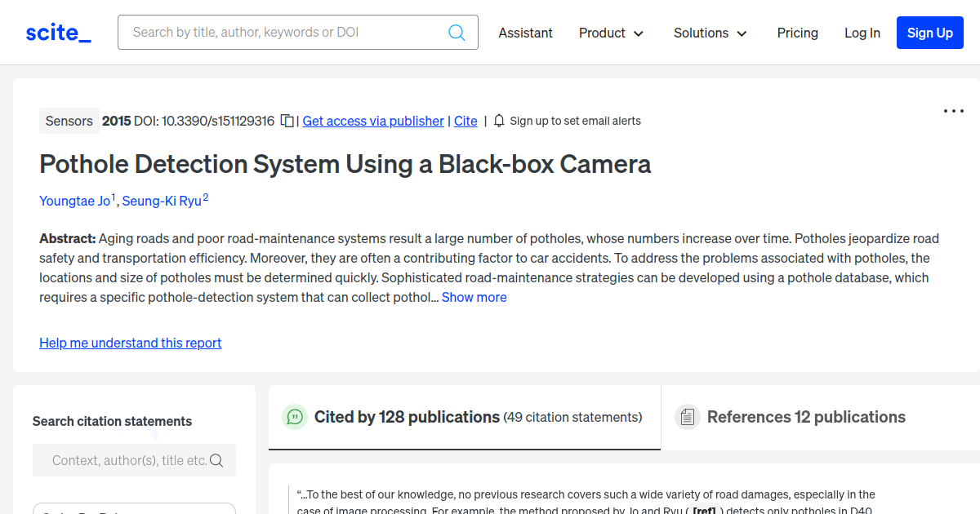Click author Youngtae Jo
The image size is (980, 514).
[x=74, y=201]
